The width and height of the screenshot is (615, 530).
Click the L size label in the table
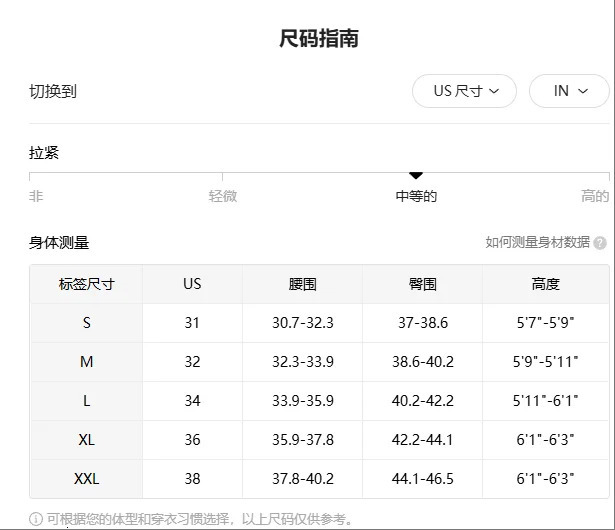tap(87, 401)
